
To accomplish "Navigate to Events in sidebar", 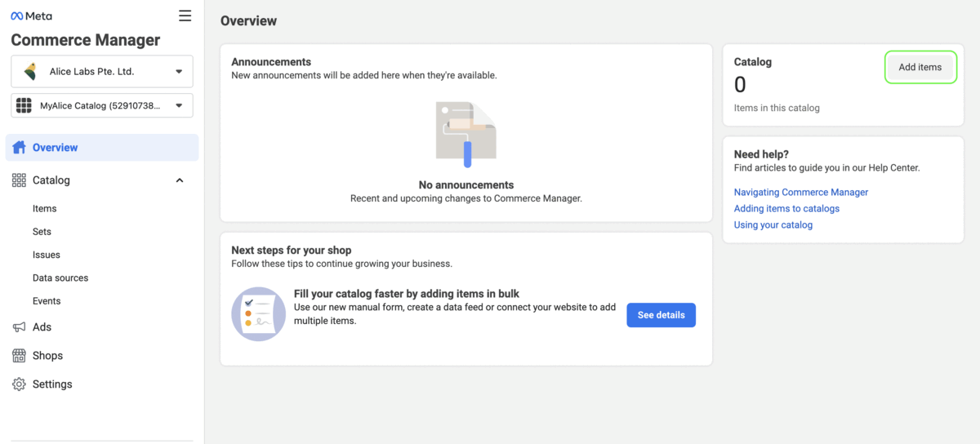I will 47,301.
